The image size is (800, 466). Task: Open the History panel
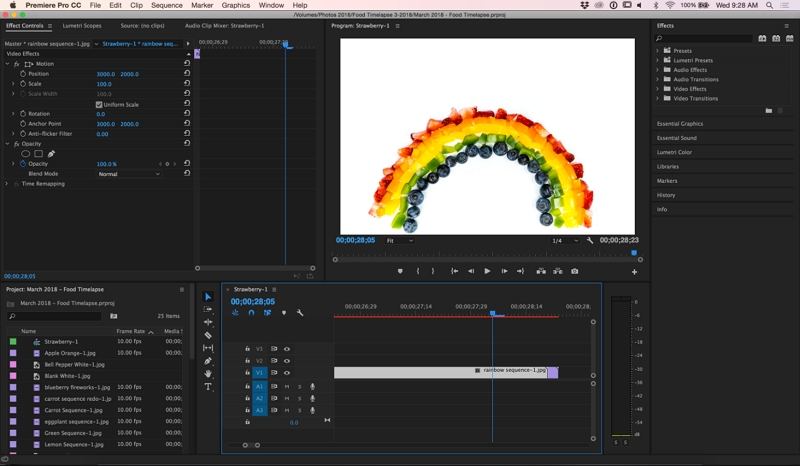coord(666,195)
